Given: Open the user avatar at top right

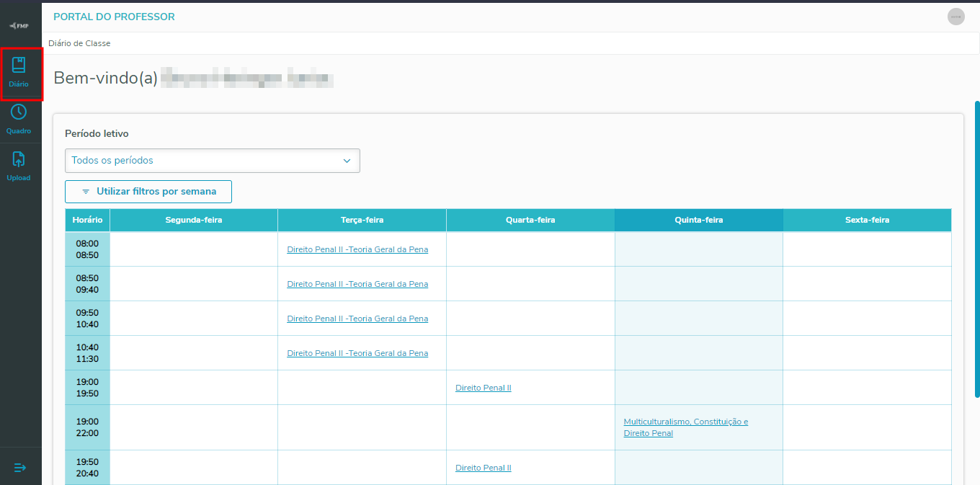Looking at the screenshot, I should [955, 17].
